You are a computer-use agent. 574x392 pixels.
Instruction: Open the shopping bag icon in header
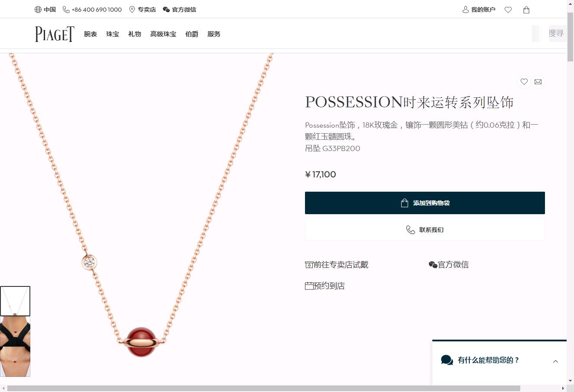coord(526,10)
